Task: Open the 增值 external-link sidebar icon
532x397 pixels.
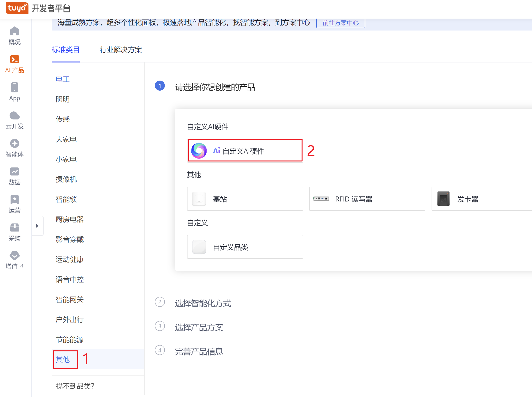Action: tap(14, 256)
